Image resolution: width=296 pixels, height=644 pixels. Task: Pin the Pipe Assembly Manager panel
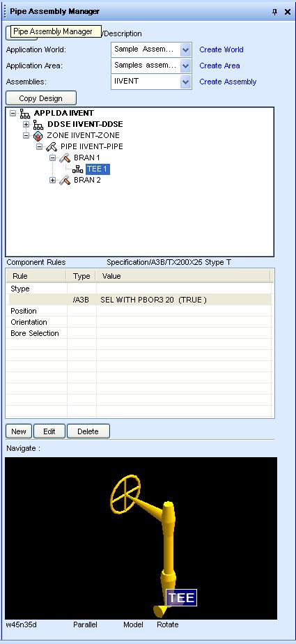[x=274, y=12]
